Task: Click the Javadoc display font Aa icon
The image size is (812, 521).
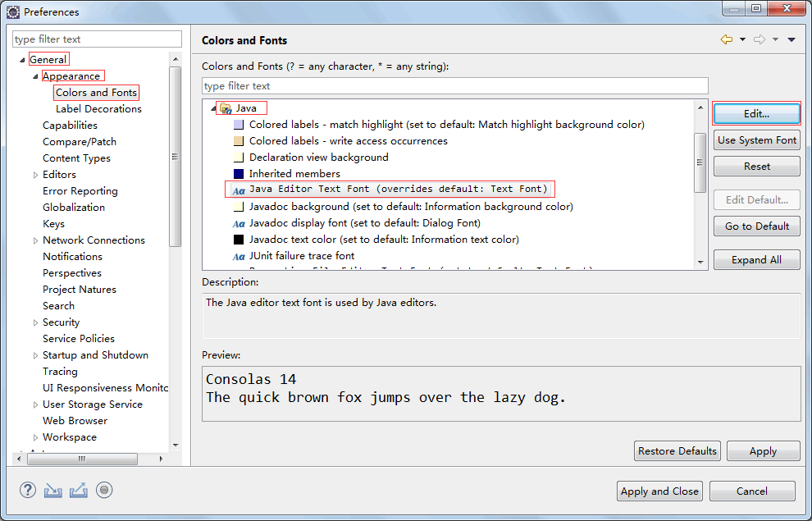Action: click(x=239, y=223)
